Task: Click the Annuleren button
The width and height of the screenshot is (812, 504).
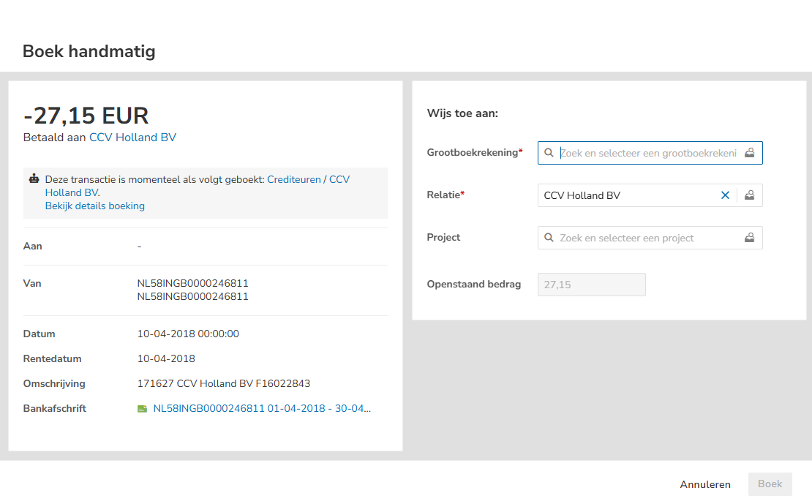Action: pos(705,484)
